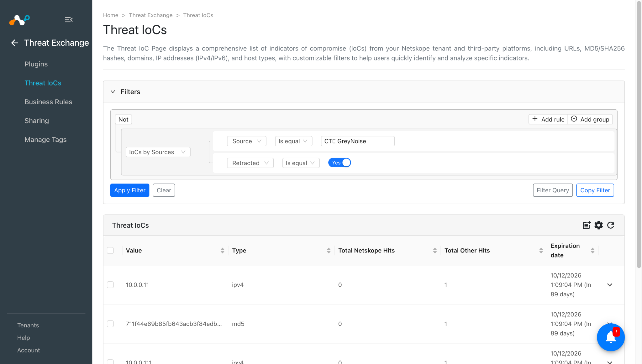Screen dimensions: 642x364
Task: Click the Threat IoCs breadcrumb text
Action: pyautogui.click(x=198, y=15)
